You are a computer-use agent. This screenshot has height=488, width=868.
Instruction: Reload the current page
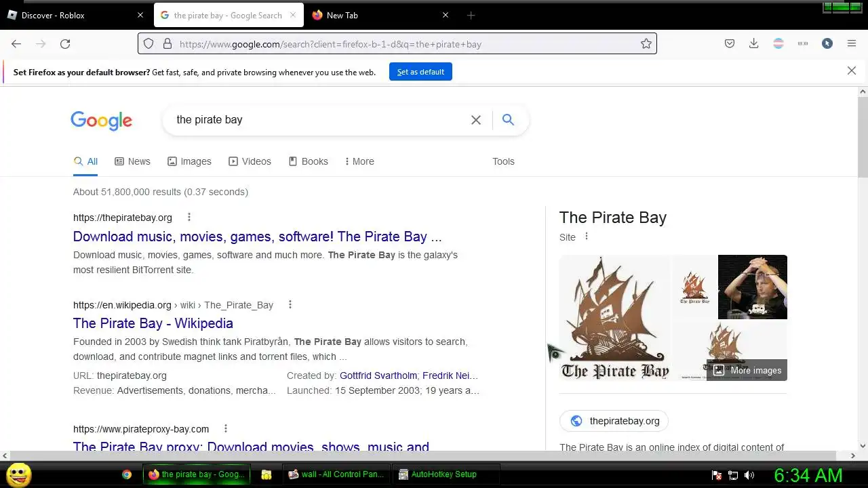65,43
